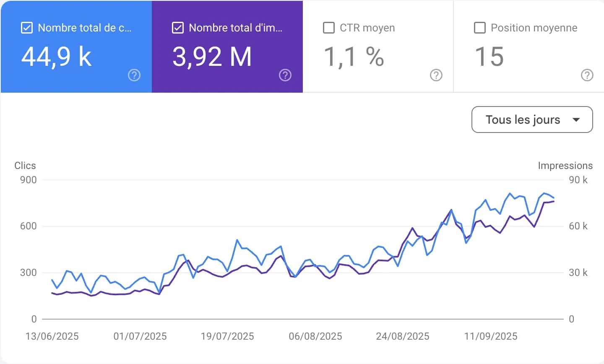The height and width of the screenshot is (364, 604).
Task: Open the Tous les jours dropdown
Action: [x=532, y=120]
